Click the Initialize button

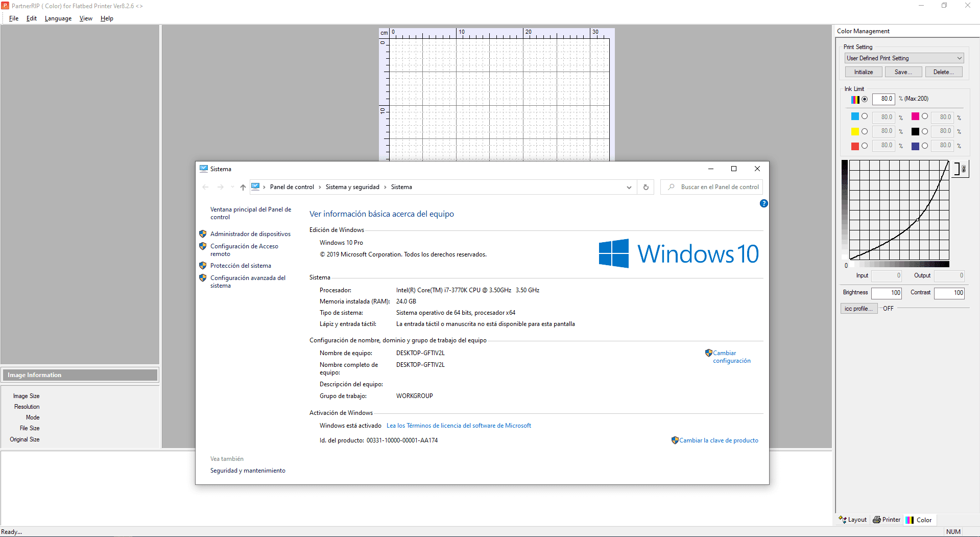pos(863,72)
